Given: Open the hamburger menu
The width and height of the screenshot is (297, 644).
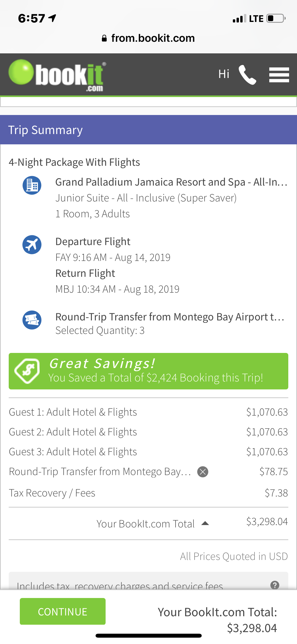Looking at the screenshot, I should pyautogui.click(x=279, y=75).
